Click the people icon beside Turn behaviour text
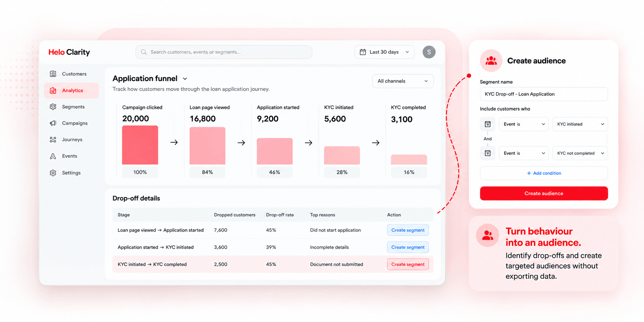The image size is (644, 322). (x=488, y=236)
